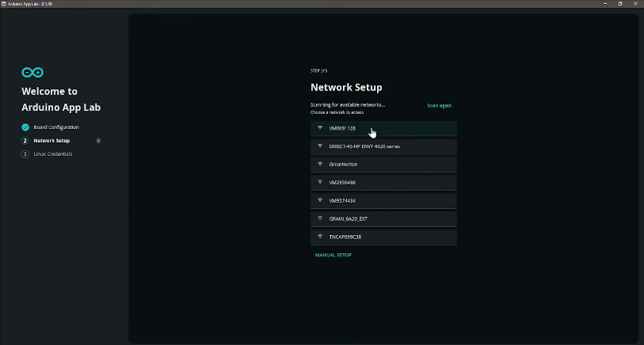Image resolution: width=644 pixels, height=345 pixels.
Task: Choose DIRECT-45-HP ENVY 4520 series network
Action: pyautogui.click(x=383, y=146)
